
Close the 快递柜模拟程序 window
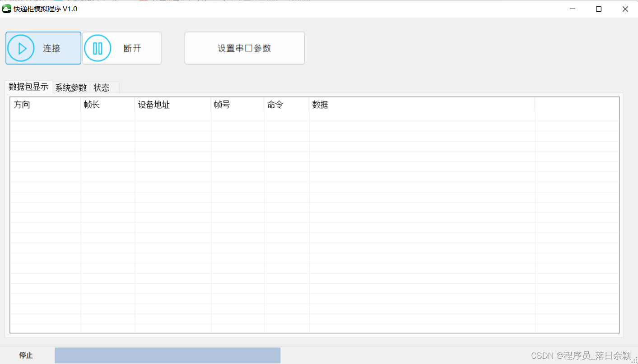(625, 9)
